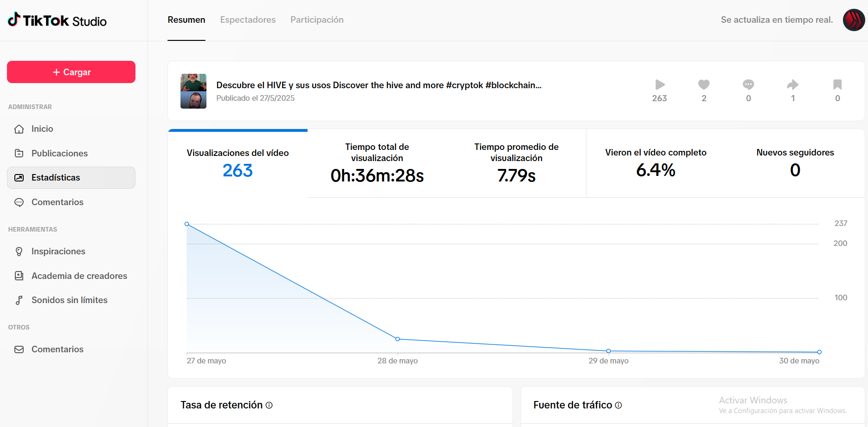Open the Participación tab
The height and width of the screenshot is (427, 868).
317,20
